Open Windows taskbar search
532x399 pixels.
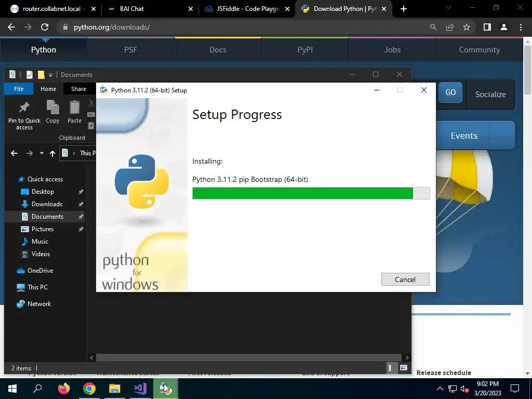point(37,389)
